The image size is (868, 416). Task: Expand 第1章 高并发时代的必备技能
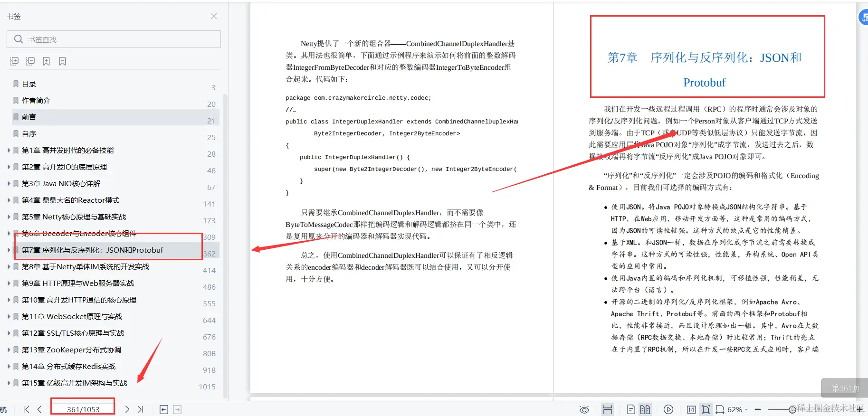(x=9, y=150)
